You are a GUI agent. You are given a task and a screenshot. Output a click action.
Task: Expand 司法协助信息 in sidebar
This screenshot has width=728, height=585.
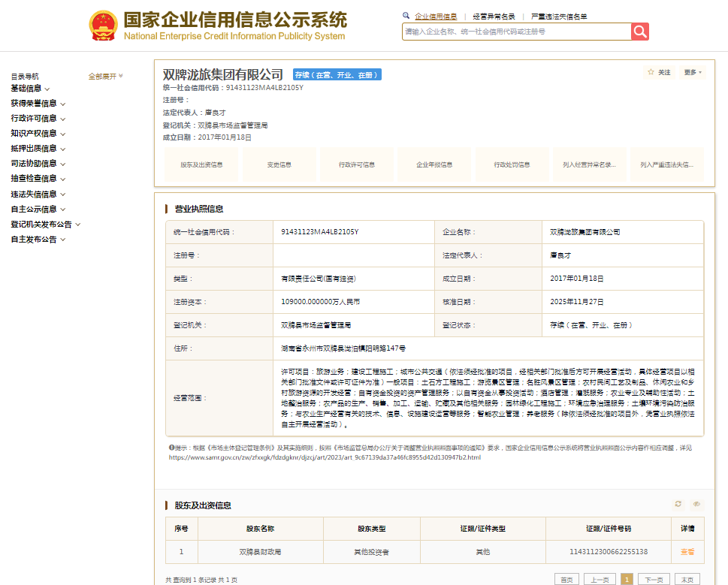(x=38, y=163)
